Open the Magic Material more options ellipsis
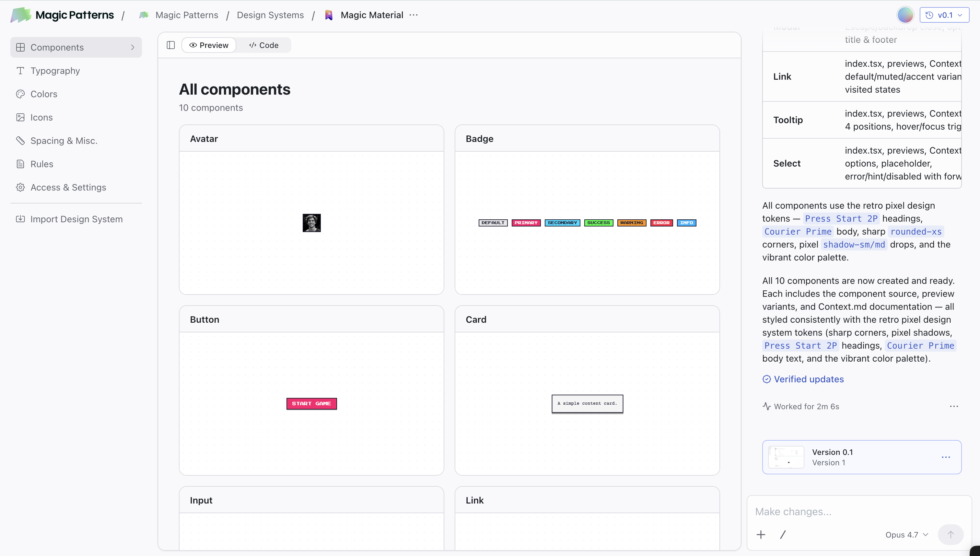 [414, 15]
